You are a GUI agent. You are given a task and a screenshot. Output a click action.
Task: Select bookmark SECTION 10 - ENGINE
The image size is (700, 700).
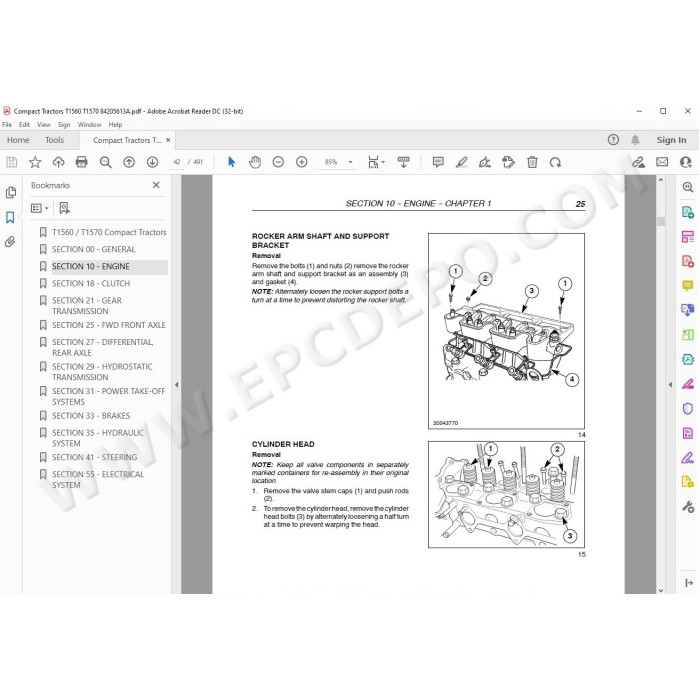pos(91,266)
